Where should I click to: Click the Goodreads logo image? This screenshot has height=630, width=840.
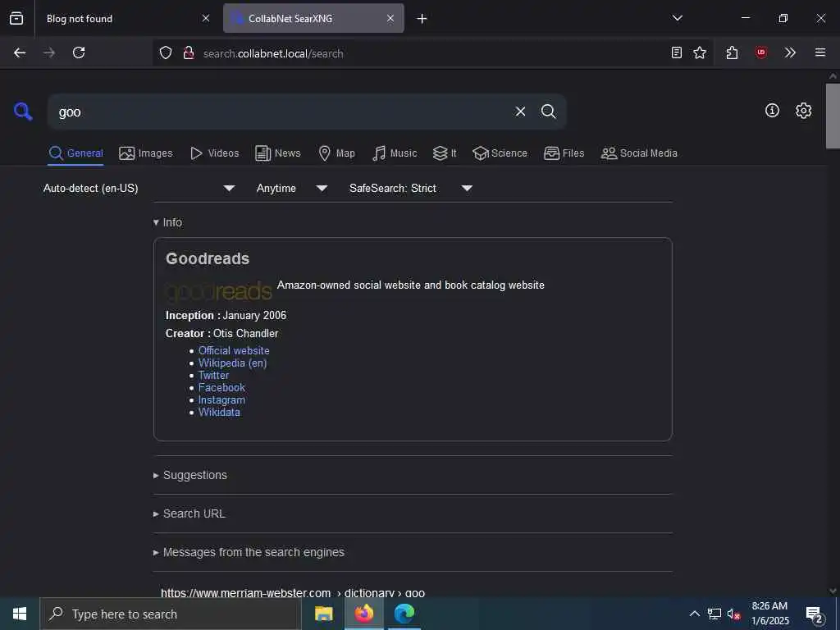tap(218, 291)
